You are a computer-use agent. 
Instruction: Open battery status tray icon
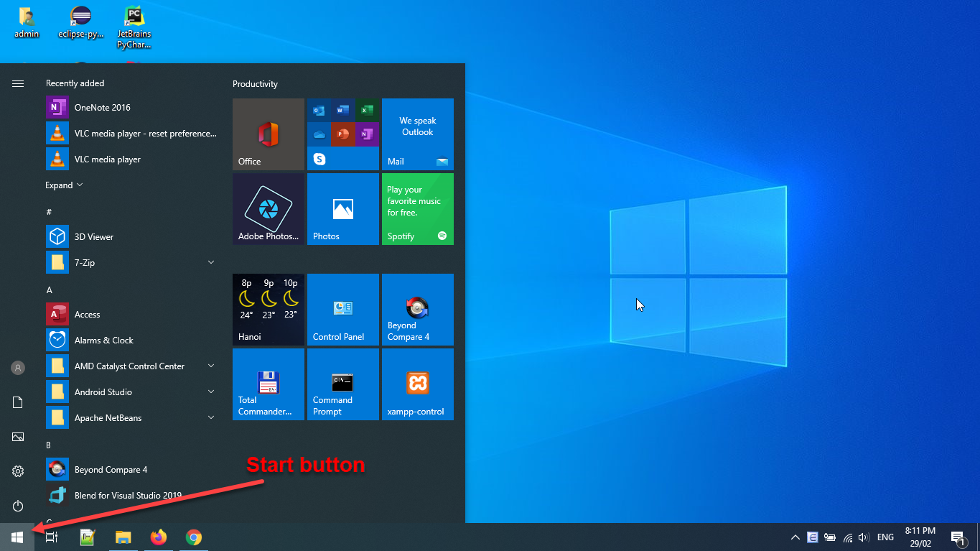[830, 537]
